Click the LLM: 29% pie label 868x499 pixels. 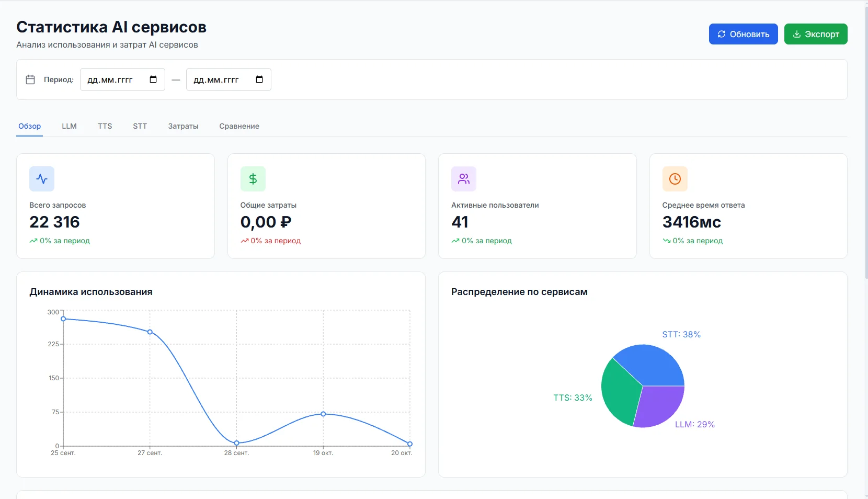tap(695, 424)
